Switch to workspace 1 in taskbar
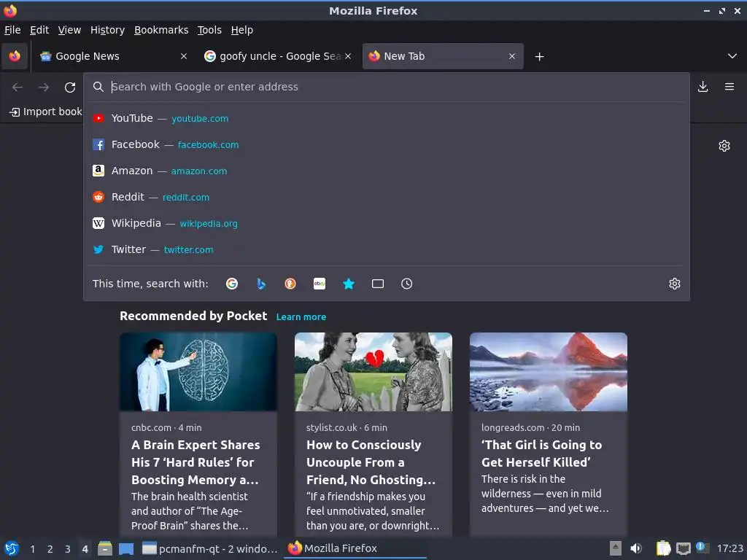The height and width of the screenshot is (560, 747). [32, 549]
